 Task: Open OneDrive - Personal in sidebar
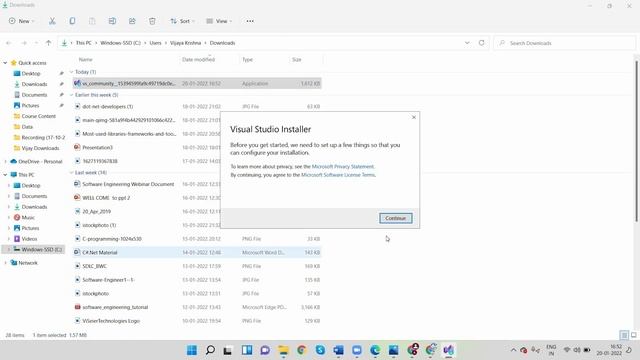coord(40,161)
